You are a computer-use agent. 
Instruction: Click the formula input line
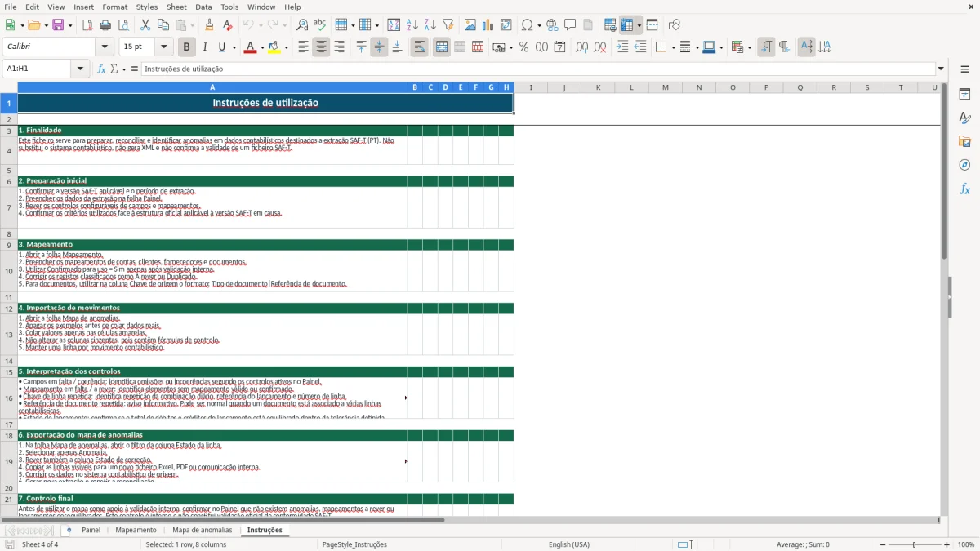click(x=537, y=69)
